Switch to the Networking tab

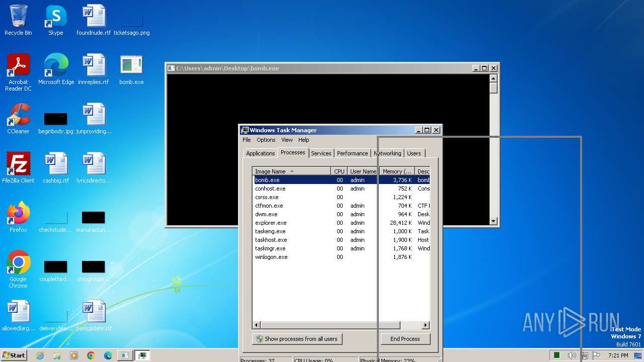pos(387,153)
